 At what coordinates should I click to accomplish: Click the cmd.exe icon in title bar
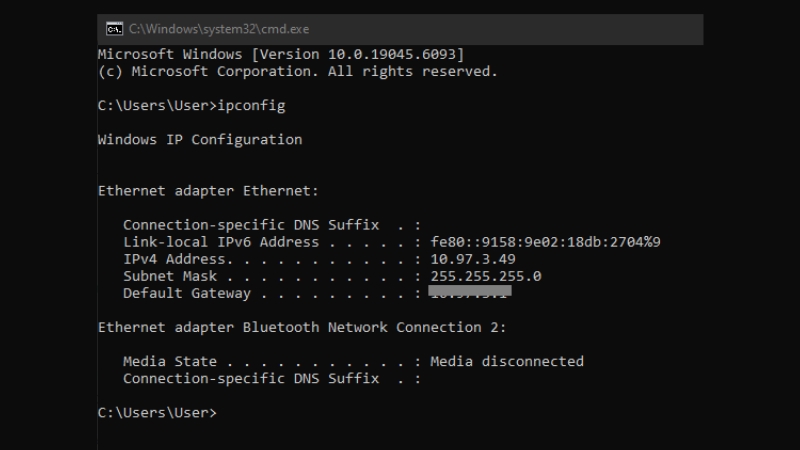click(114, 29)
